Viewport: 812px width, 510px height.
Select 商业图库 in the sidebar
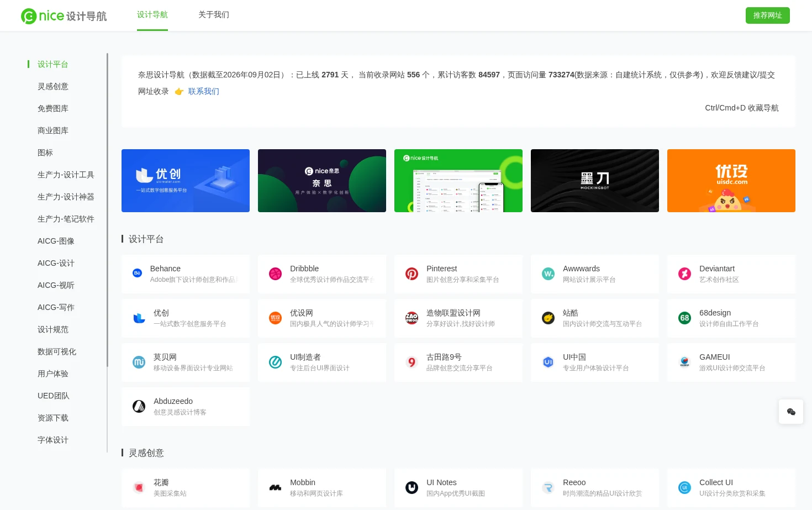click(53, 130)
